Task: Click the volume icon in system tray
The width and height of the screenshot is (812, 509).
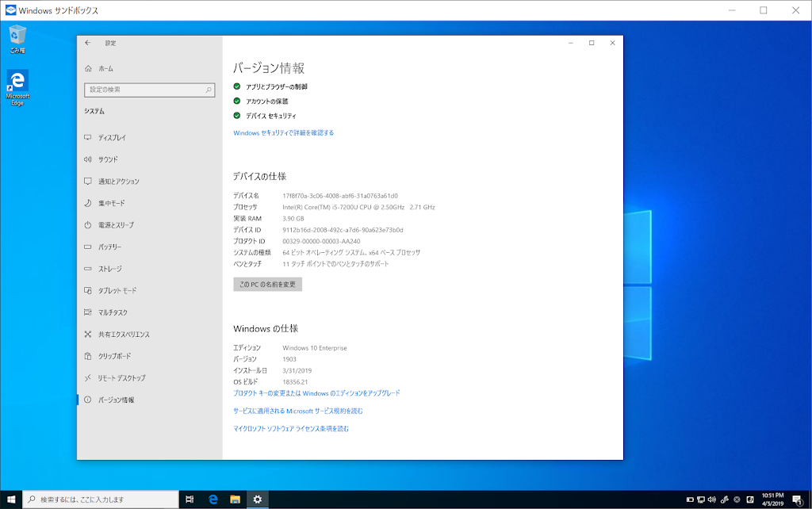Action: click(x=712, y=499)
